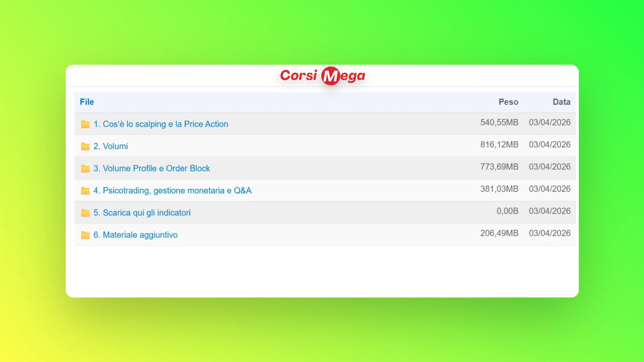Screen dimensions: 644x362
Task: Sort by the File column header
Action: (87, 102)
